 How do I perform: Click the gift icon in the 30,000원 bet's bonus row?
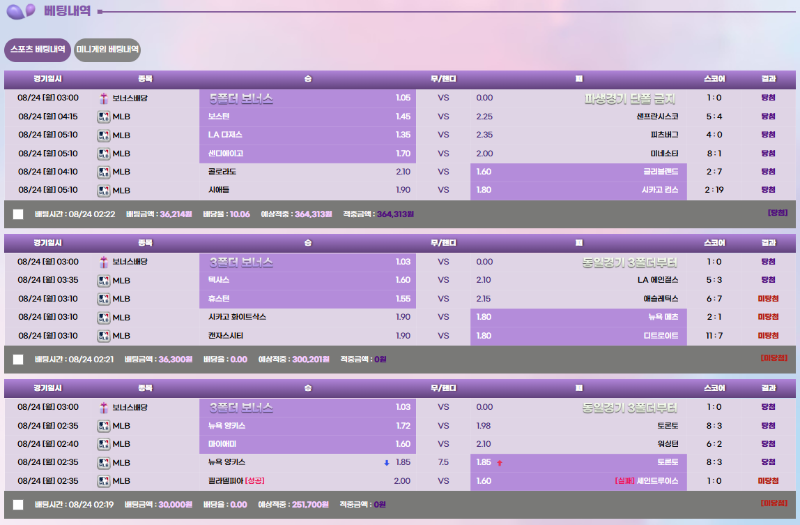point(104,408)
